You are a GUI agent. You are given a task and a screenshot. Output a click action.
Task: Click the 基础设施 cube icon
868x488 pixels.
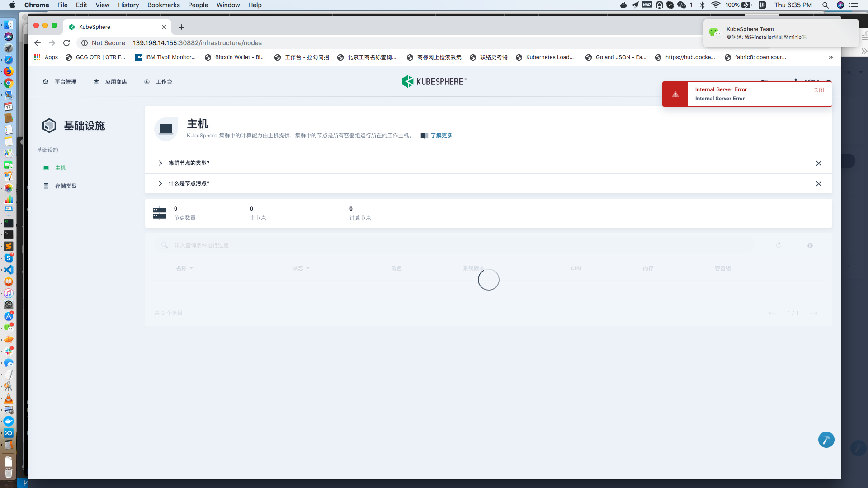[49, 126]
